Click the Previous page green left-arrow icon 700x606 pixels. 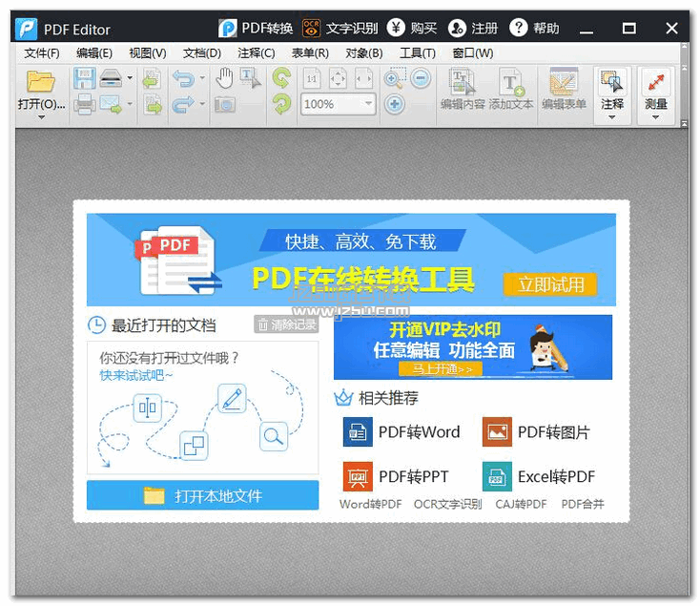coord(152,78)
